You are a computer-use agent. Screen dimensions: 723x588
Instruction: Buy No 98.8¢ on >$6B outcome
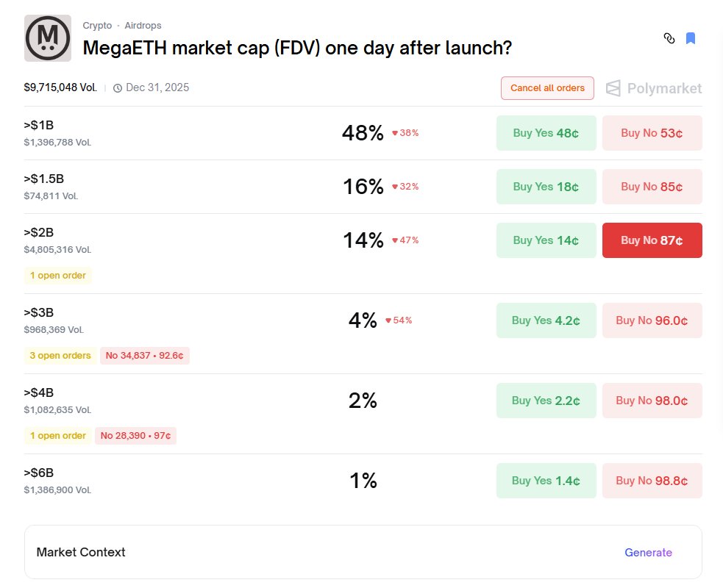coord(652,481)
